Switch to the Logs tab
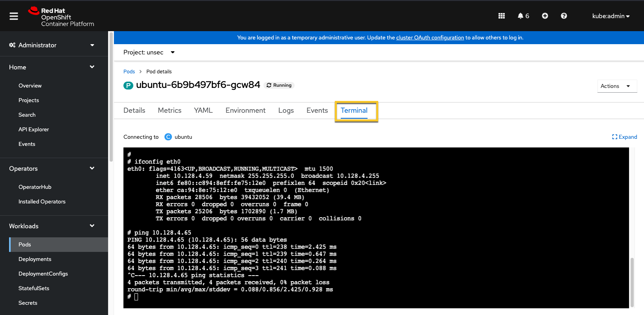This screenshot has height=315, width=644. [x=286, y=111]
